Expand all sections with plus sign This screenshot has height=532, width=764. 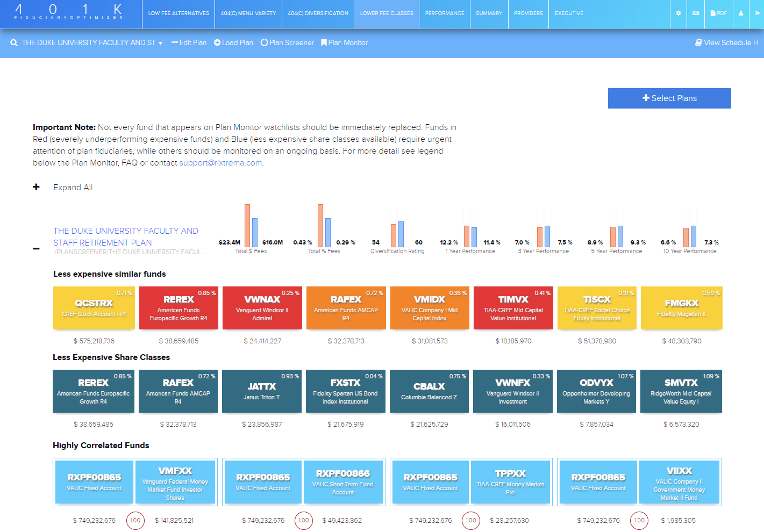[37, 187]
